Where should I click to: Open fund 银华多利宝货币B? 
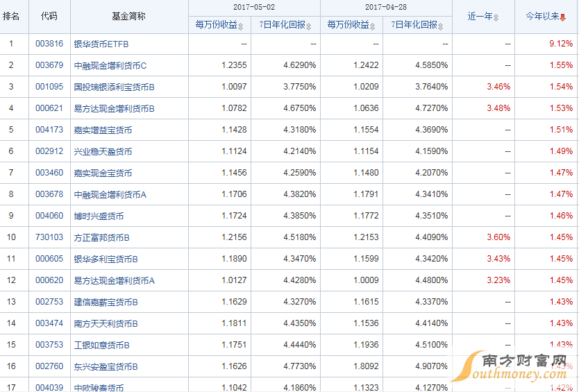(x=106, y=259)
